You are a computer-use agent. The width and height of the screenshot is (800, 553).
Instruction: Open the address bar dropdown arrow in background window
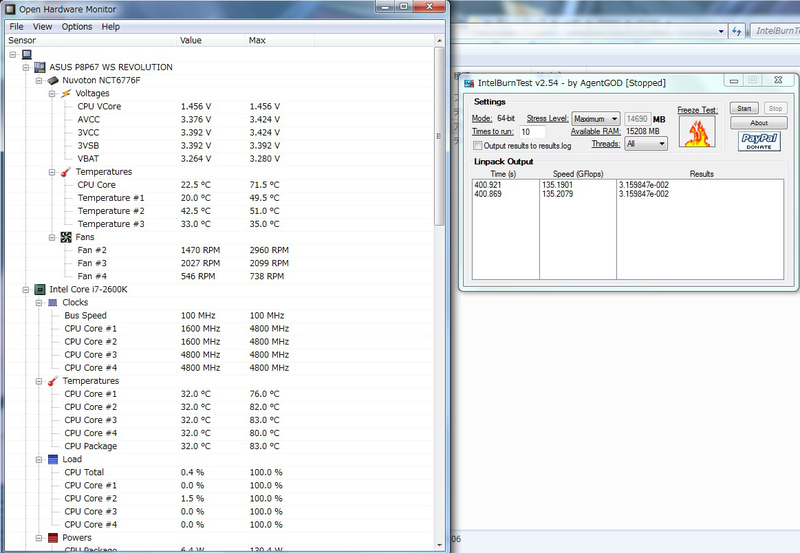pyautogui.click(x=721, y=31)
